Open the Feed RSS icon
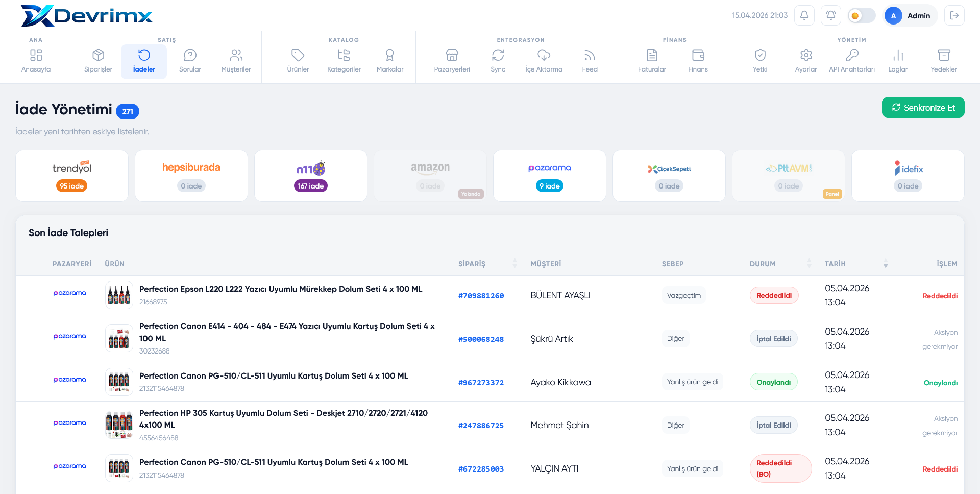Image resolution: width=980 pixels, height=494 pixels. pyautogui.click(x=590, y=55)
